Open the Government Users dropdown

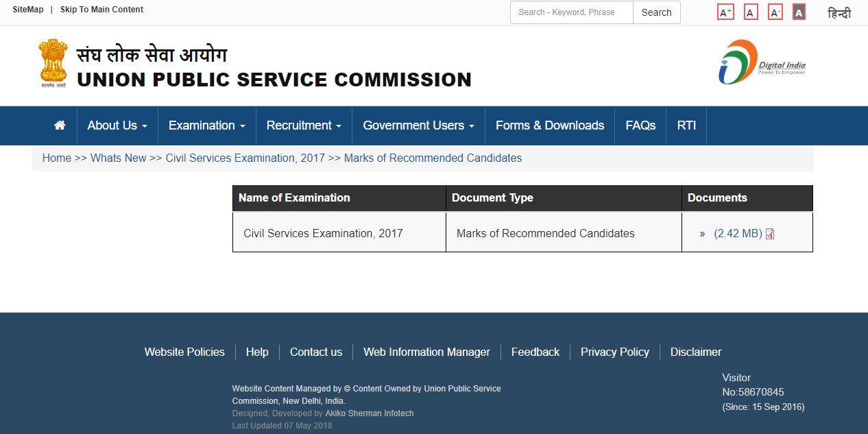pos(418,125)
